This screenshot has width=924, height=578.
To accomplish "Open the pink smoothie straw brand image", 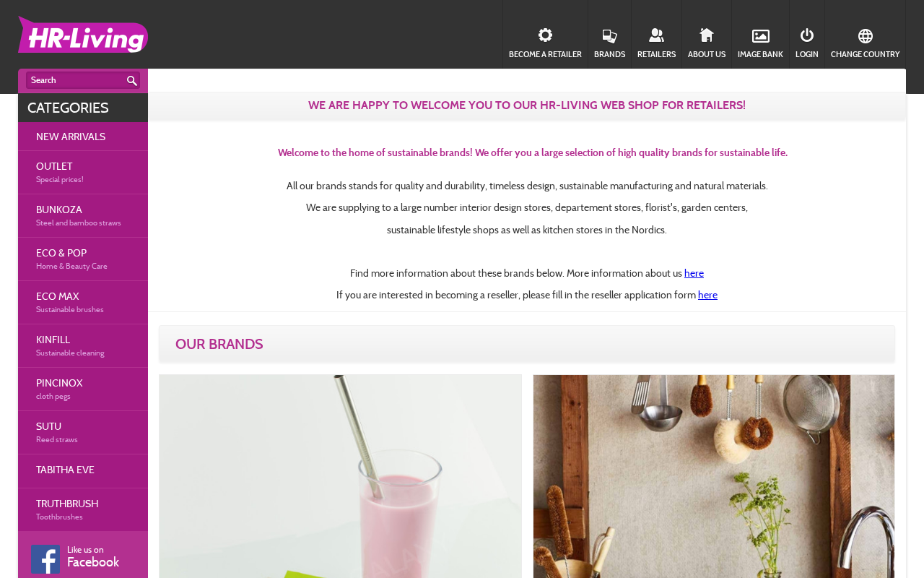I will pos(340,476).
